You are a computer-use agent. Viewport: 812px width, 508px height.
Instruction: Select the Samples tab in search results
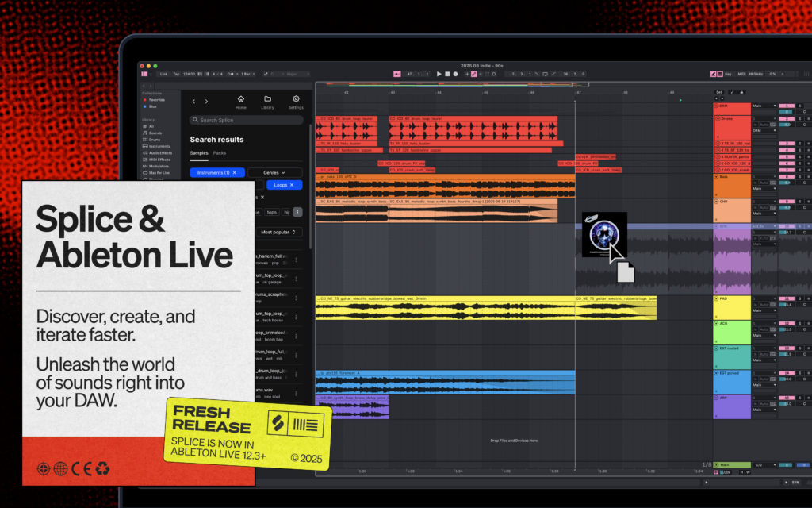click(199, 152)
